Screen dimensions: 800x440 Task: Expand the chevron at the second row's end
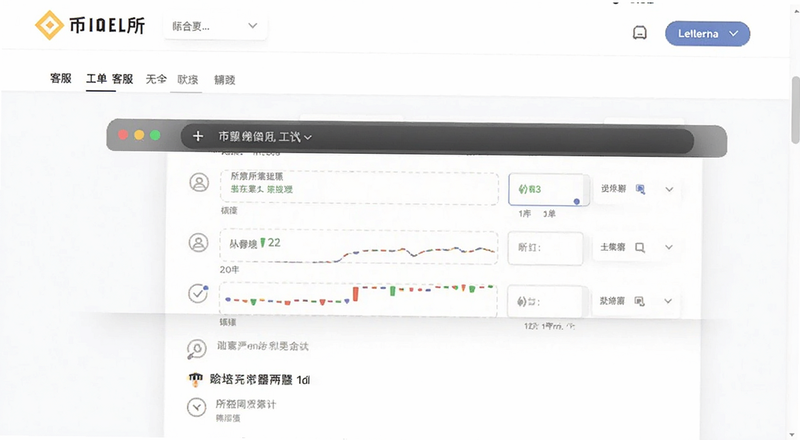click(668, 247)
